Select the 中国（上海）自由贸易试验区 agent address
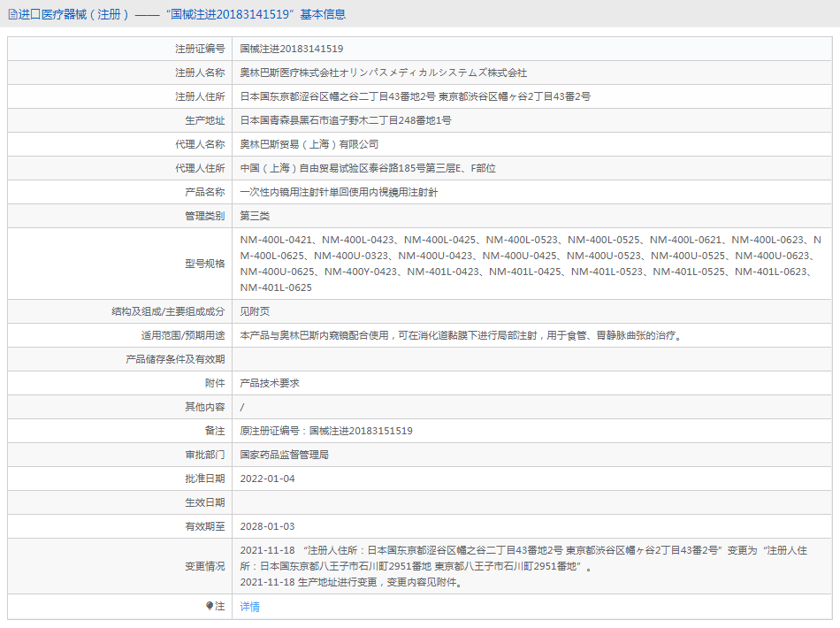 coord(368,168)
